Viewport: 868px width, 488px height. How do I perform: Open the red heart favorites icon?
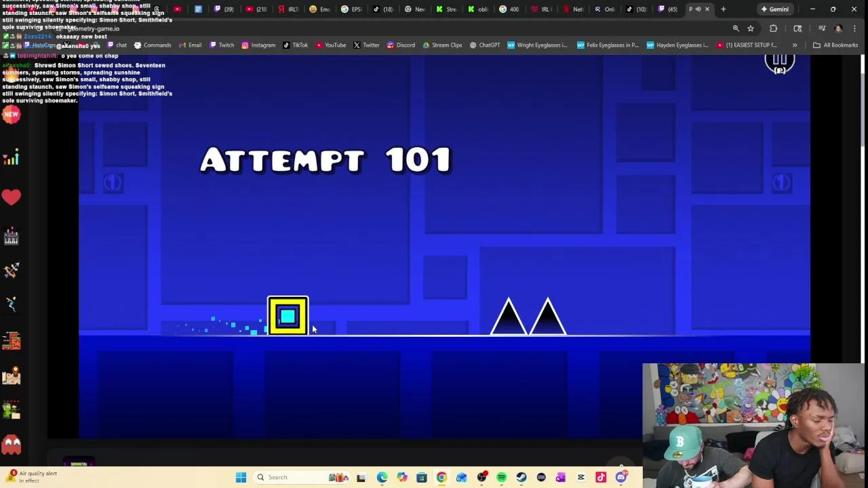11,197
